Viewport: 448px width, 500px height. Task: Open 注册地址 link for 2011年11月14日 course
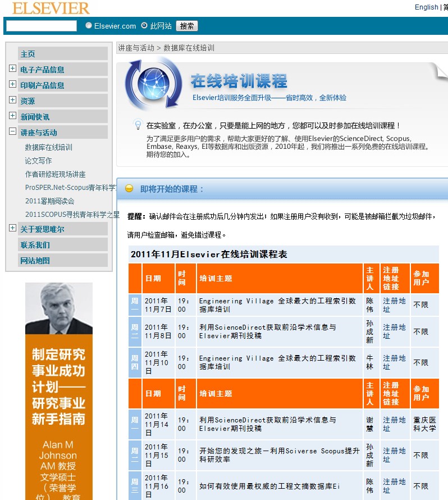(x=394, y=424)
